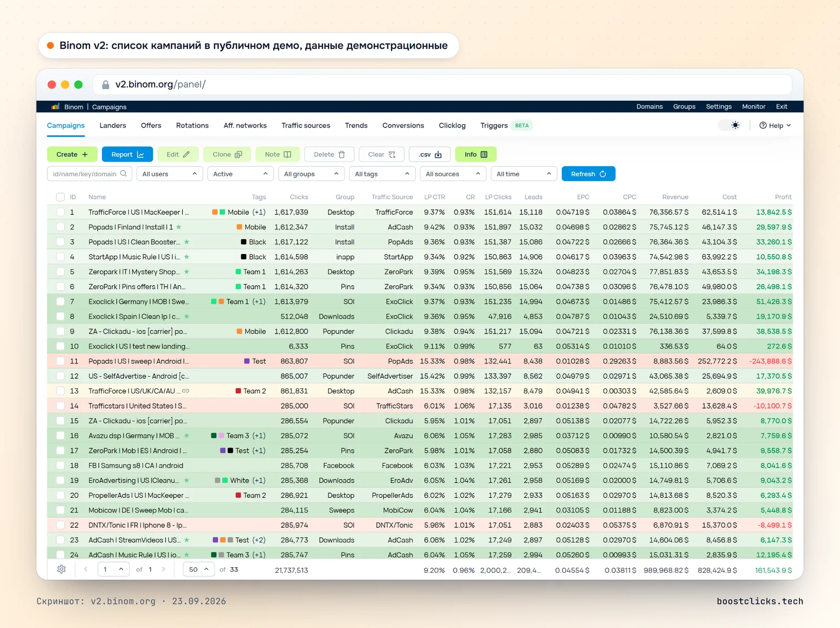Go to previous page arrow

pyautogui.click(x=86, y=569)
